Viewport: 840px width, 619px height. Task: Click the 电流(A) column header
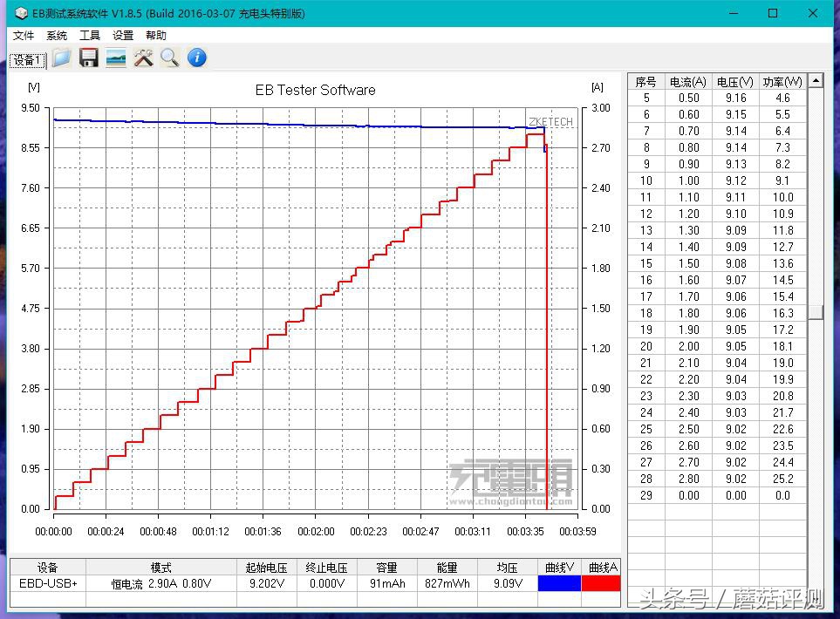(x=688, y=82)
